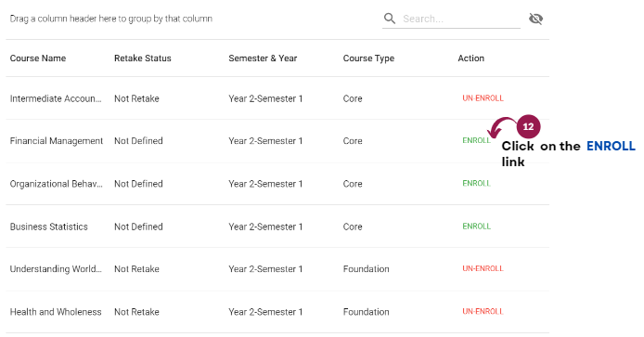
Task: Select the Health and Wholeness row name
Action: [56, 312]
